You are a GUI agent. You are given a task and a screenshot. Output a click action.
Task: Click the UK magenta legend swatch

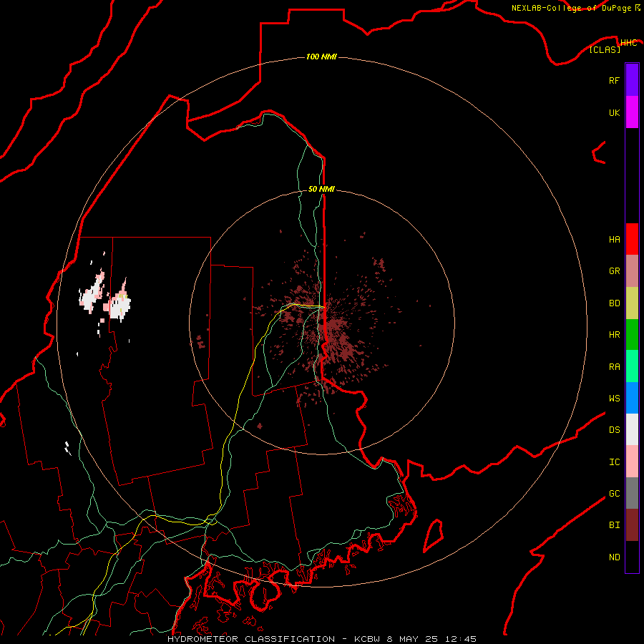pos(632,112)
